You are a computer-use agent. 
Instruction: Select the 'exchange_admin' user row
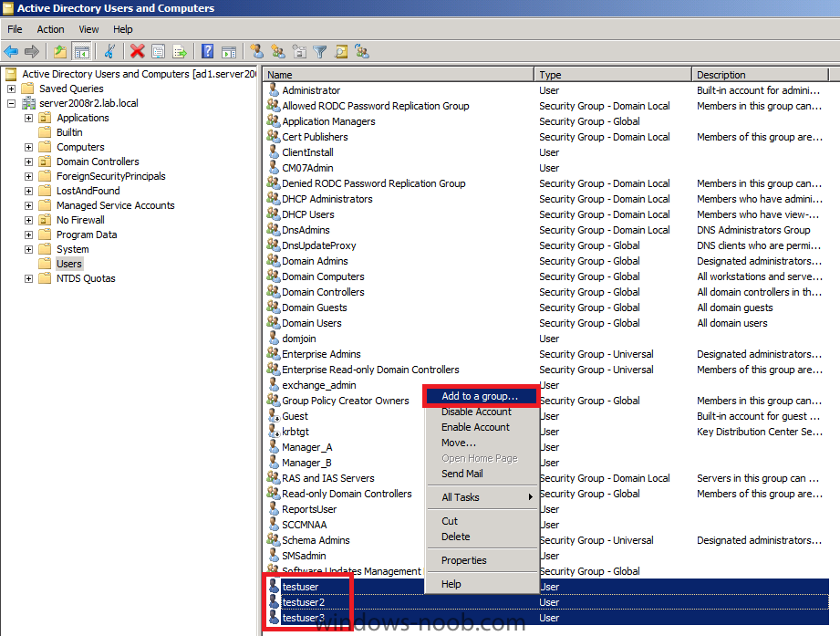coord(546,385)
